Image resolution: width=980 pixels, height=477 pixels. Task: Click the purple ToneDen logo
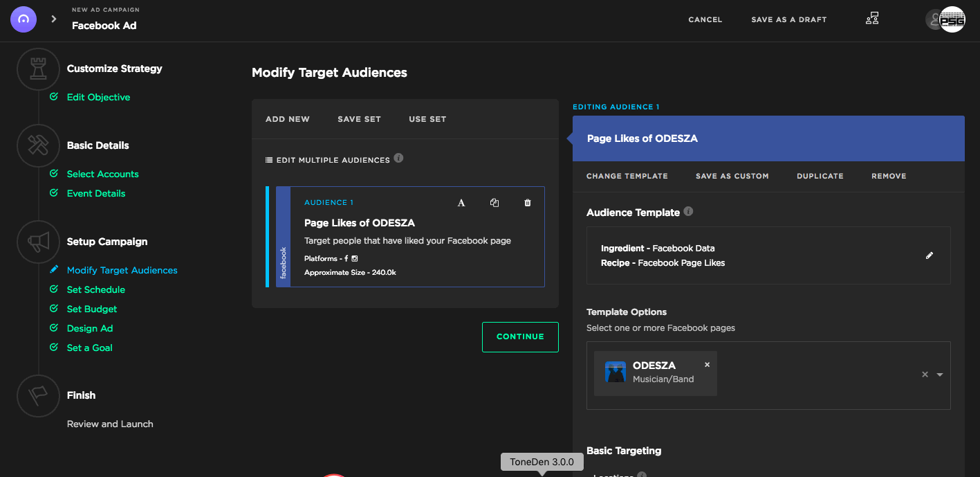tap(23, 19)
